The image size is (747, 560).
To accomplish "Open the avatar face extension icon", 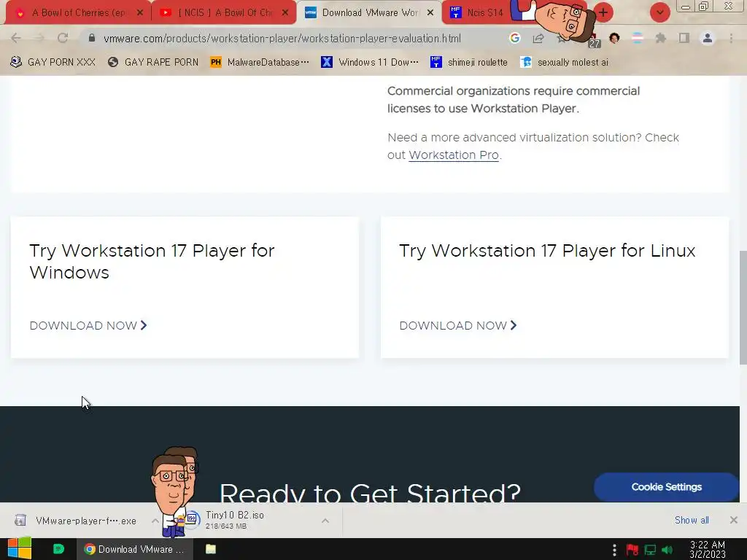I will click(x=614, y=38).
